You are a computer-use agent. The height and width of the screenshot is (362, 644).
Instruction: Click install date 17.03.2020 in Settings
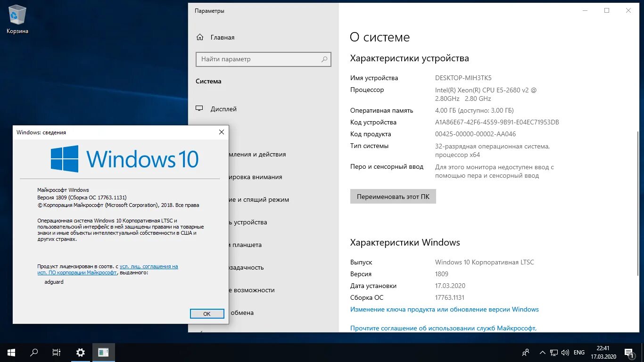point(450,286)
